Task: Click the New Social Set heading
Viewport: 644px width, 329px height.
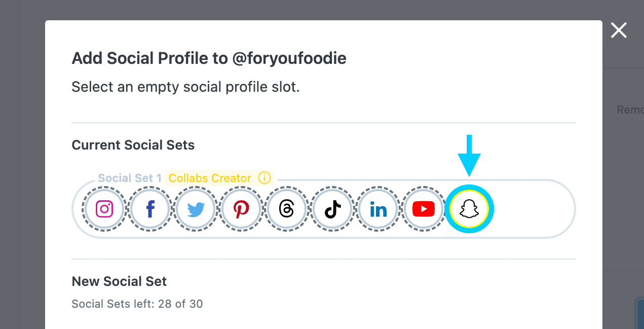Action: point(119,281)
